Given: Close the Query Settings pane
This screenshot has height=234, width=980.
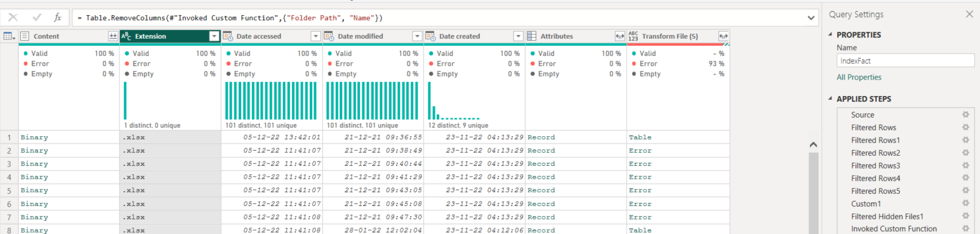Looking at the screenshot, I should [969, 14].
